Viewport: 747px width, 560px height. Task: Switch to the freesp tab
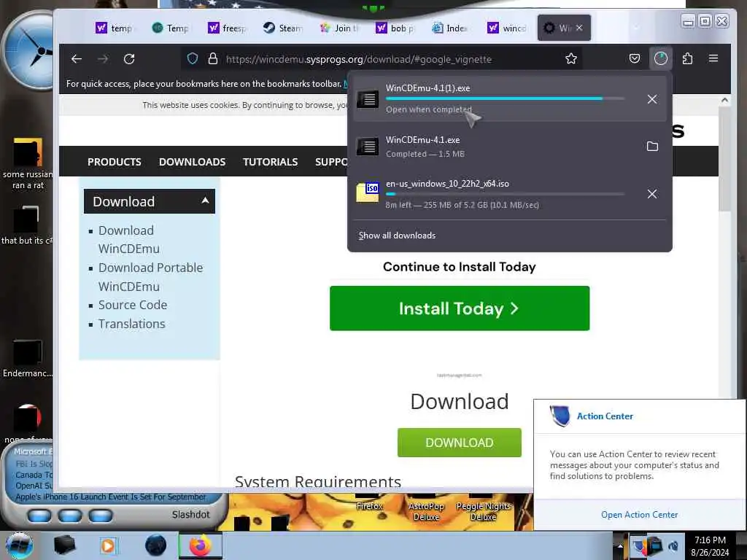point(228,28)
